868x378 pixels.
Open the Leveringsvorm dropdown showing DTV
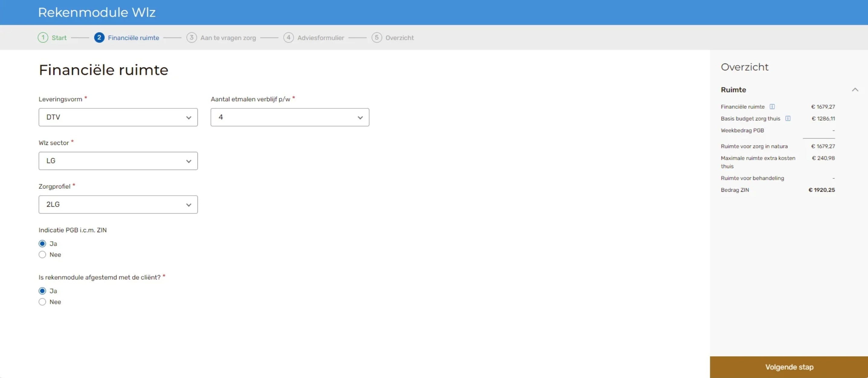click(118, 117)
